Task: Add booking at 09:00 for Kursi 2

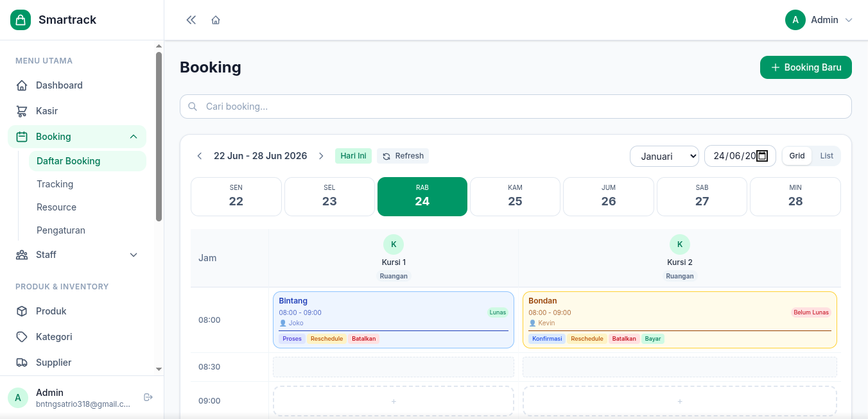Action: 680,401
